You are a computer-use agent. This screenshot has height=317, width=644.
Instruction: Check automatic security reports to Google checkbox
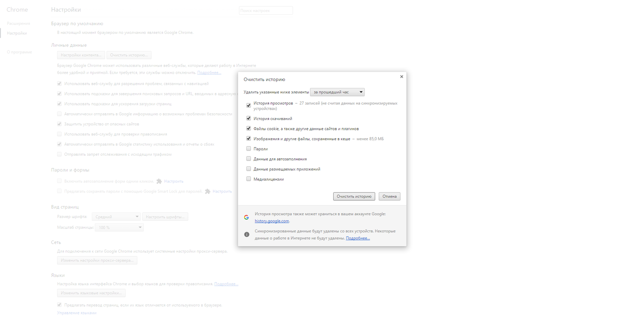coord(60,114)
